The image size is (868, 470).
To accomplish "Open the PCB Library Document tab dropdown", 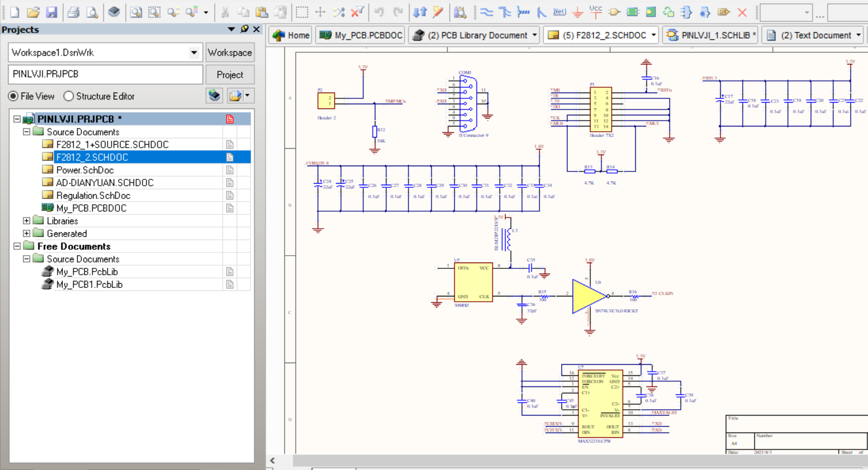I will point(535,35).
